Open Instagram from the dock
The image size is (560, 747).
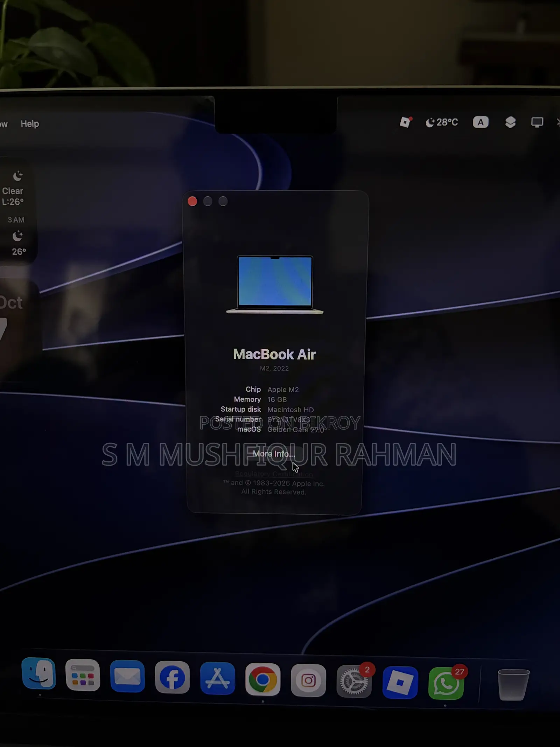pyautogui.click(x=308, y=680)
